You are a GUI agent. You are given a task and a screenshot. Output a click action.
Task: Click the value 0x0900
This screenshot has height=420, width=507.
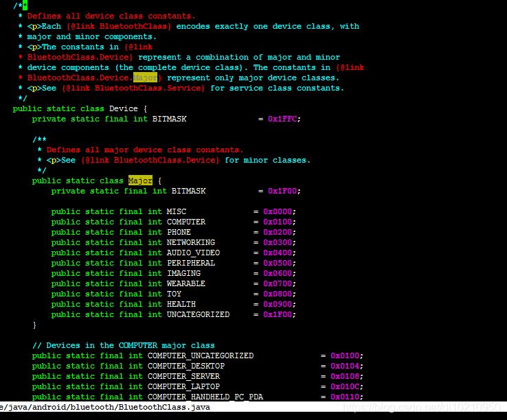tap(278, 304)
